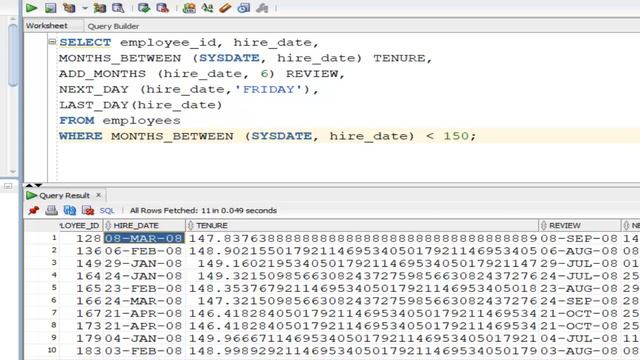The height and width of the screenshot is (360, 640).
Task: Click the sort icon beside TENURE header
Action: [x=190, y=225]
